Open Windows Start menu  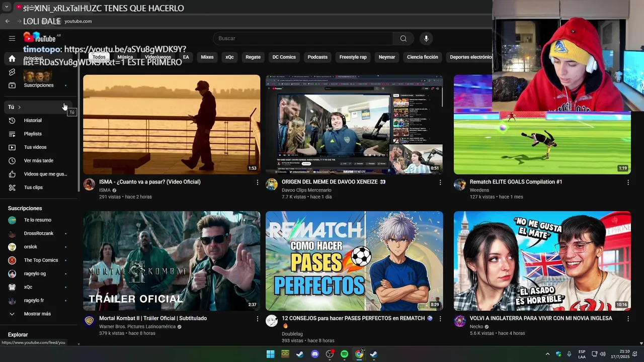click(270, 354)
